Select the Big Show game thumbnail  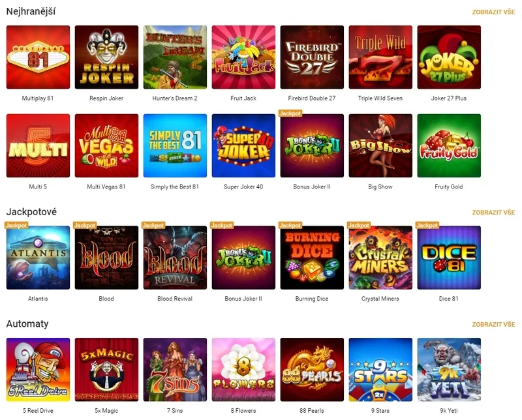[380, 146]
